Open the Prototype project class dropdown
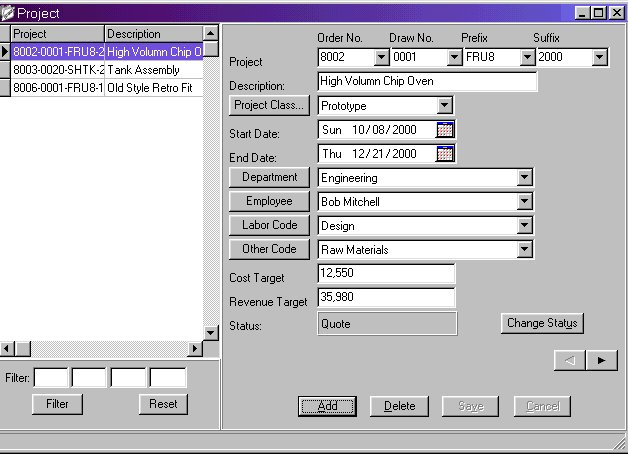The height and width of the screenshot is (454, 628). (444, 106)
